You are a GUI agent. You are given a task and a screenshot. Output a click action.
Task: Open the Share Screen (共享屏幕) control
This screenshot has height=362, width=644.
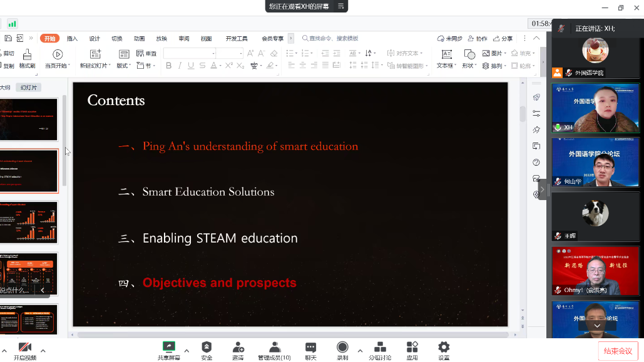(168, 350)
